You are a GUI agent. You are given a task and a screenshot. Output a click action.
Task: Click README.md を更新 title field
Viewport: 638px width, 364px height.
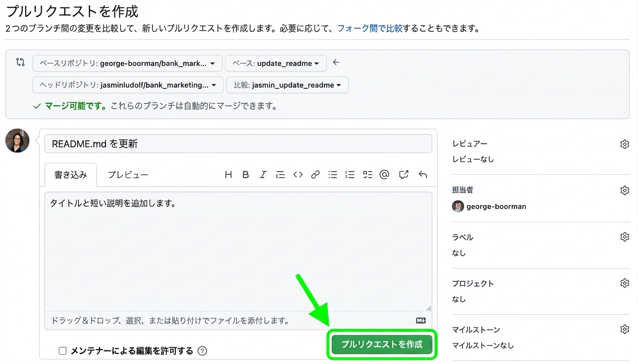coord(238,143)
